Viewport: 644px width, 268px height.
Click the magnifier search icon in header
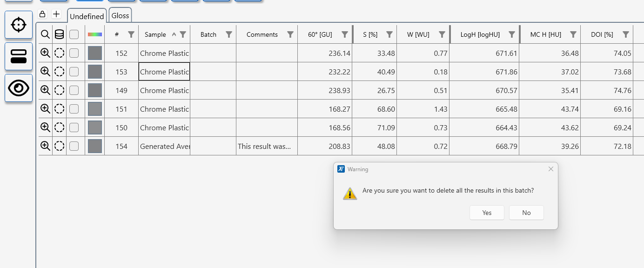pyautogui.click(x=45, y=34)
